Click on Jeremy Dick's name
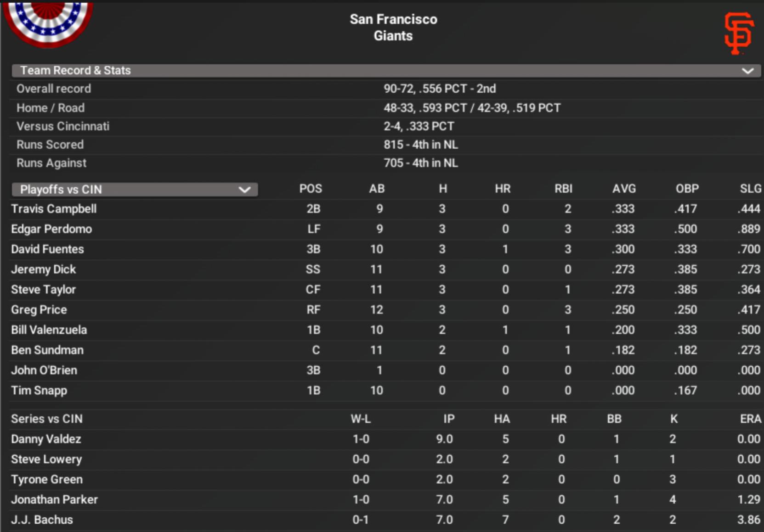Viewport: 764px width, 532px height. (43, 269)
